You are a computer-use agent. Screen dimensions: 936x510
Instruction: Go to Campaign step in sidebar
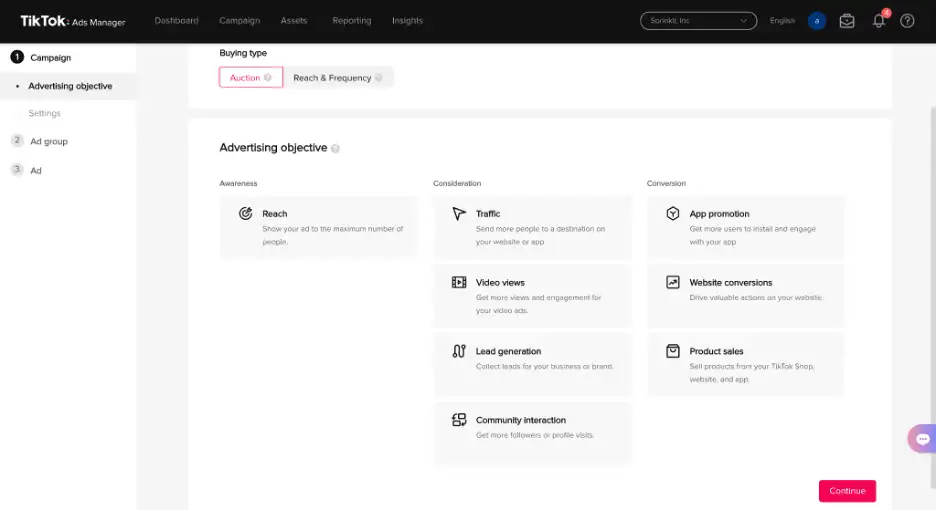(51, 57)
